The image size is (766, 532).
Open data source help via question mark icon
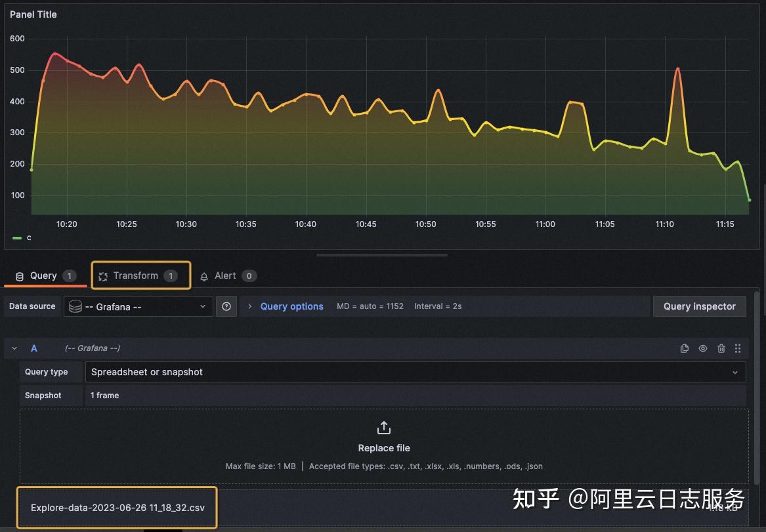(226, 306)
